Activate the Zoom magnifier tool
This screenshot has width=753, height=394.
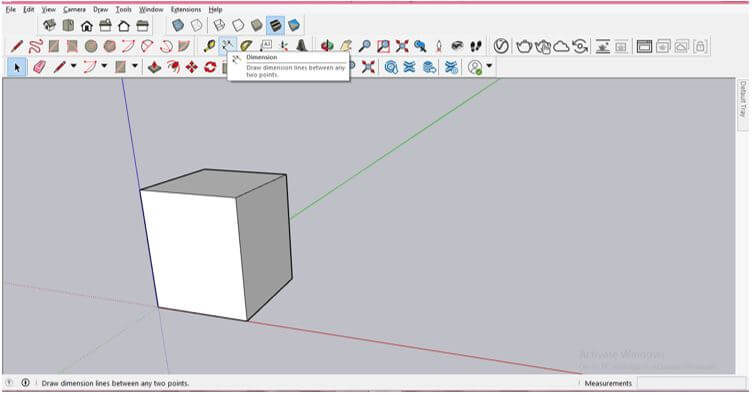click(364, 46)
